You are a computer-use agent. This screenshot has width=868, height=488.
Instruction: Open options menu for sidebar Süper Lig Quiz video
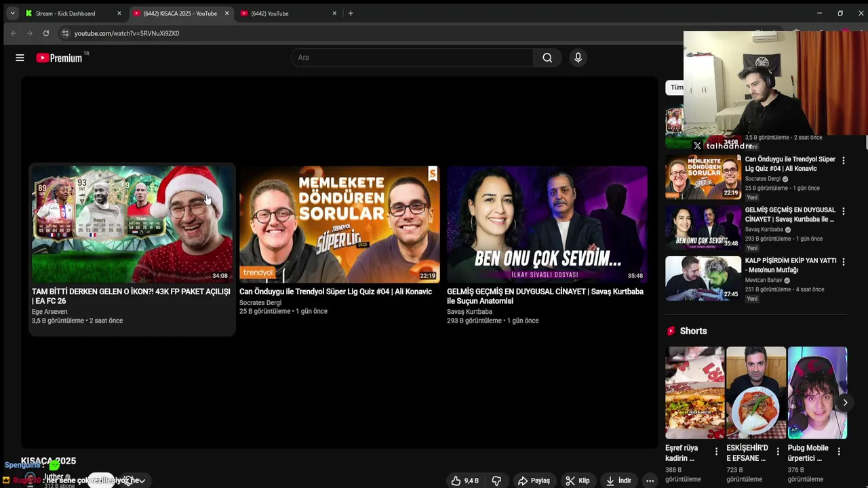click(x=844, y=161)
